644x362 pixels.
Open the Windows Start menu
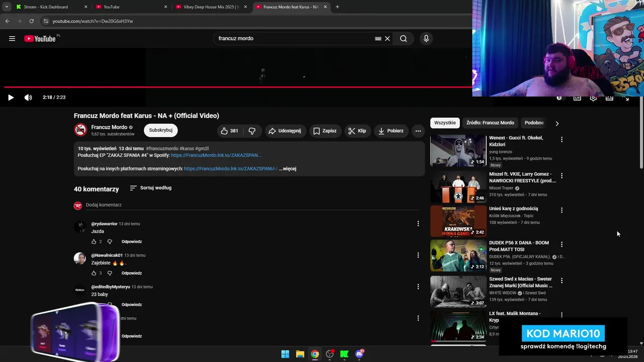pos(285,354)
